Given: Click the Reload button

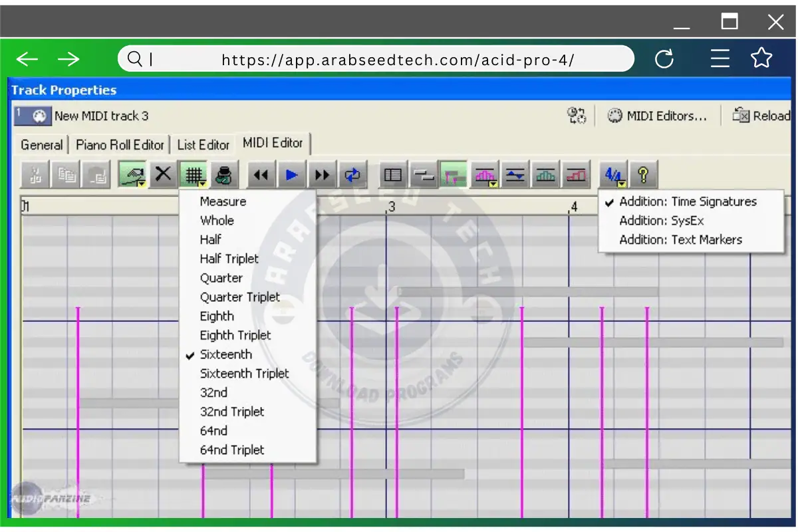Looking at the screenshot, I should 762,116.
